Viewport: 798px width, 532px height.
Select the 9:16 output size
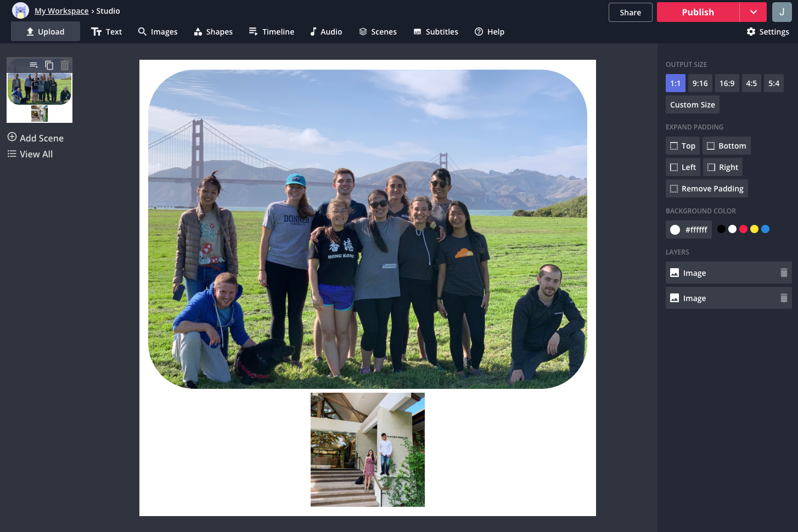click(700, 83)
